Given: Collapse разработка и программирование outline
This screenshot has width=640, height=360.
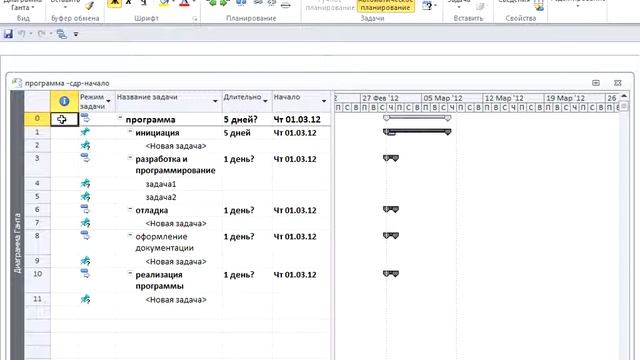Looking at the screenshot, I should [x=130, y=157].
